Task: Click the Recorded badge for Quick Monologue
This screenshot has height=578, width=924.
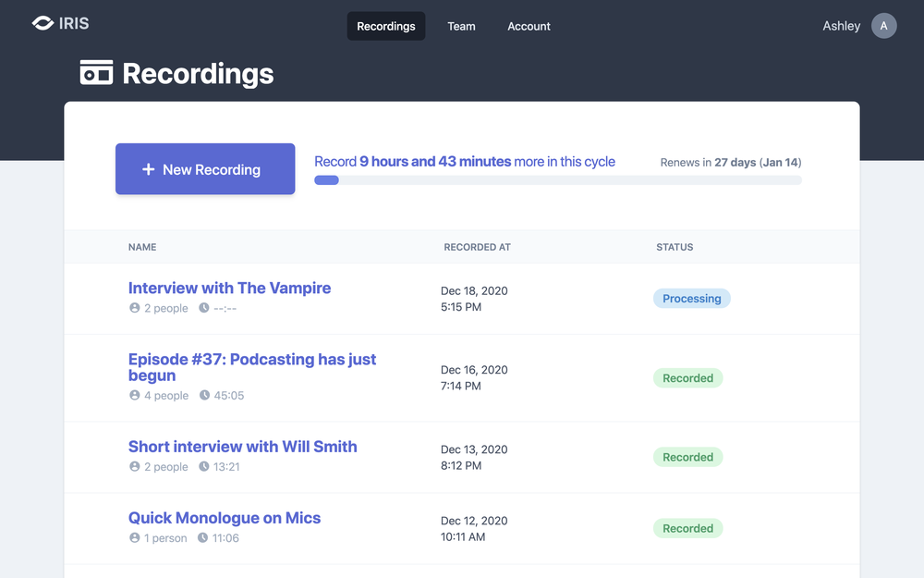Action: [x=687, y=528]
